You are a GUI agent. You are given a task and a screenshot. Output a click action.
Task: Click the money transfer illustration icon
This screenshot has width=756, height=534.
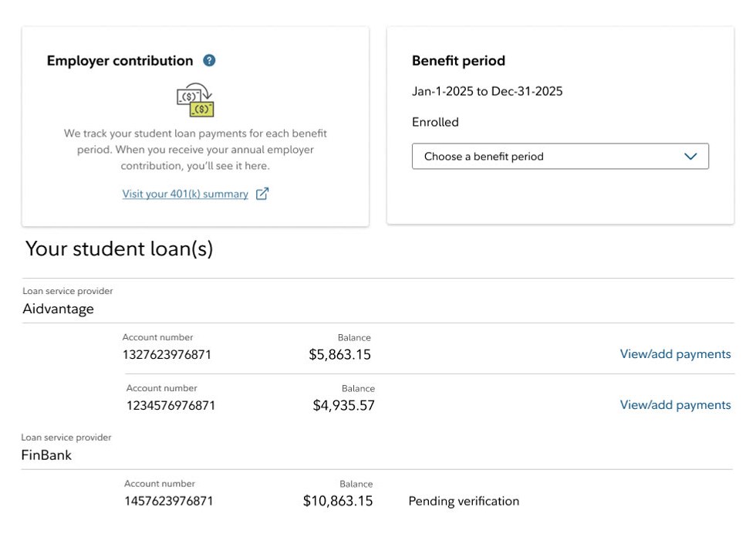click(x=195, y=100)
